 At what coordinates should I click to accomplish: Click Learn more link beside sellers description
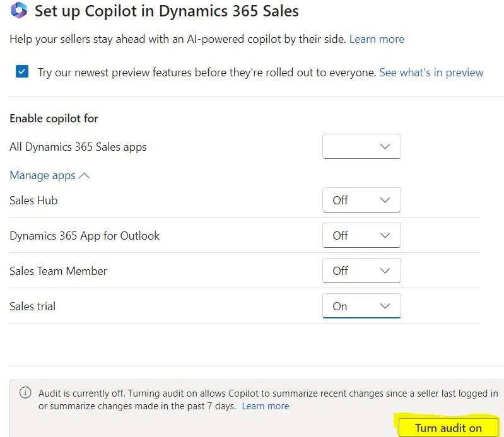pyautogui.click(x=377, y=39)
